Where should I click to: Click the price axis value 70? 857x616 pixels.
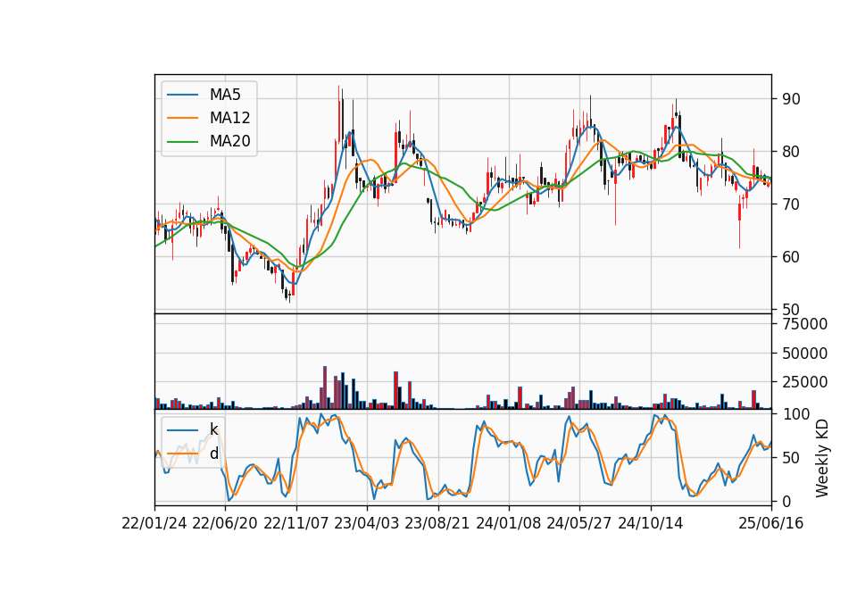792,204
